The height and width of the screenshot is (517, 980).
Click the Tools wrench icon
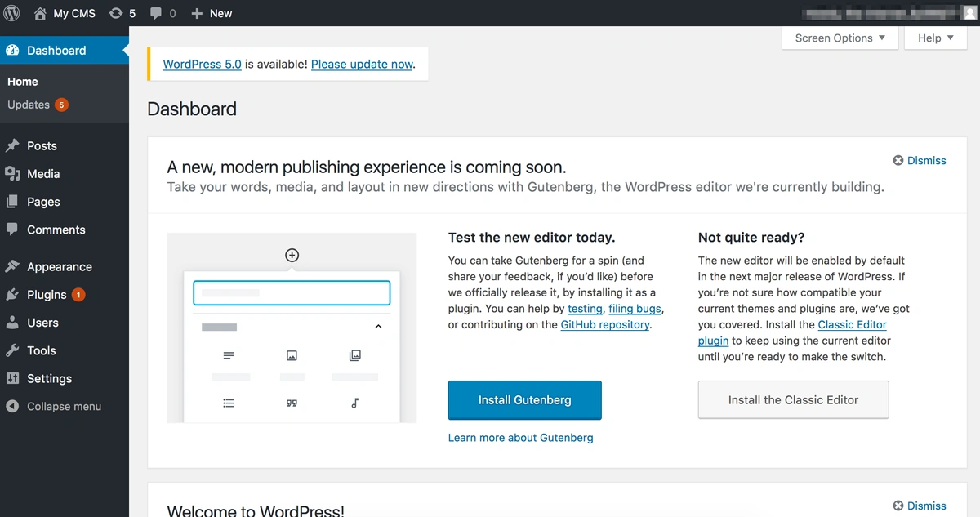point(12,350)
